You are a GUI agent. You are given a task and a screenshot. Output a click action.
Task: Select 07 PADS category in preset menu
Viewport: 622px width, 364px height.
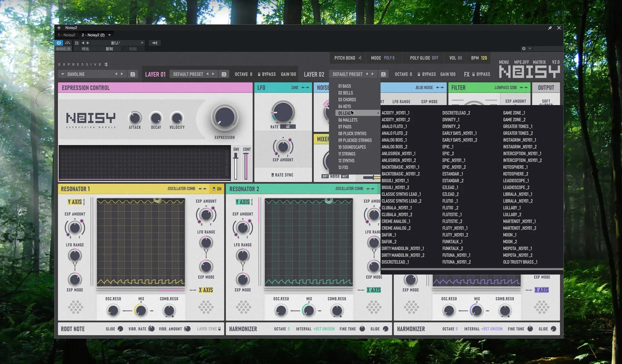(x=345, y=127)
